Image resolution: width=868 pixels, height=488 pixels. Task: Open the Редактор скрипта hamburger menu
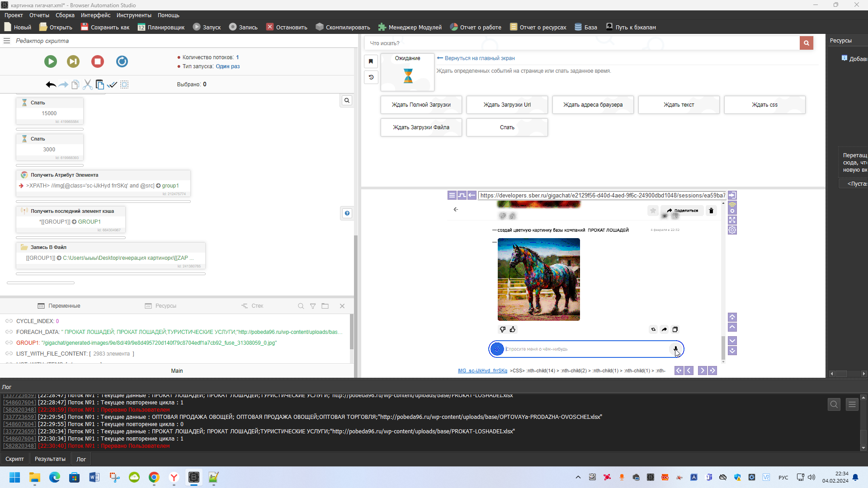click(x=7, y=41)
